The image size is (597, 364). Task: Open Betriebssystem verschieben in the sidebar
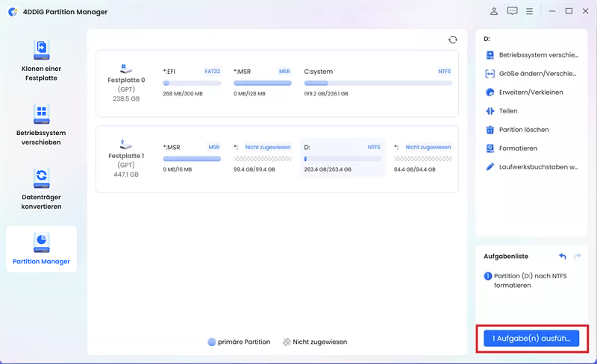tap(41, 125)
